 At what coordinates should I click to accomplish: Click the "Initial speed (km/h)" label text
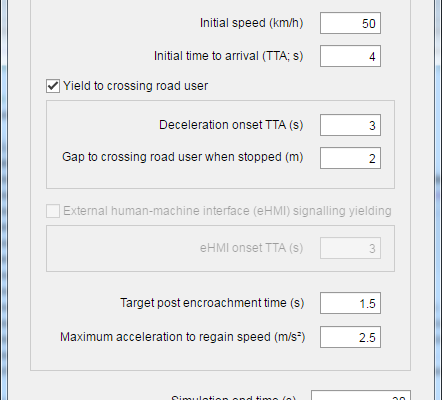(252, 23)
